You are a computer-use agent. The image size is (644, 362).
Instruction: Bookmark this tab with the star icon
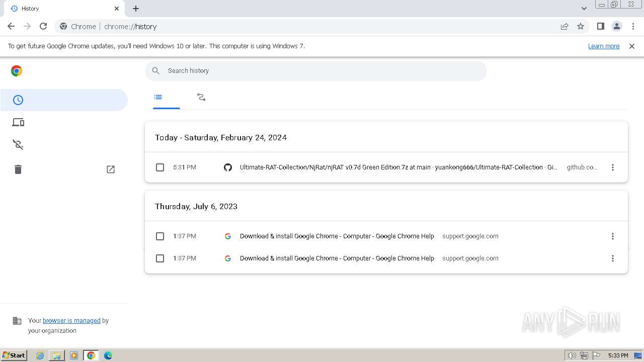tap(581, 27)
